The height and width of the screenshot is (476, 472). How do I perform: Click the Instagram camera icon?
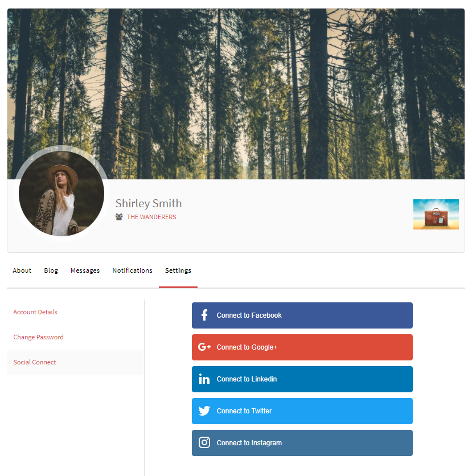click(204, 443)
